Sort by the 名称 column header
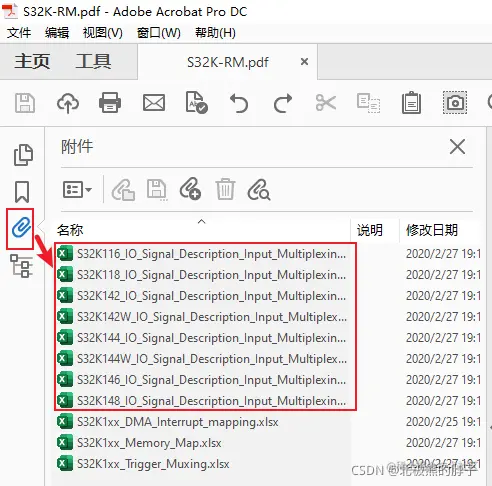Screen dimensions: 492x486 pos(70,230)
